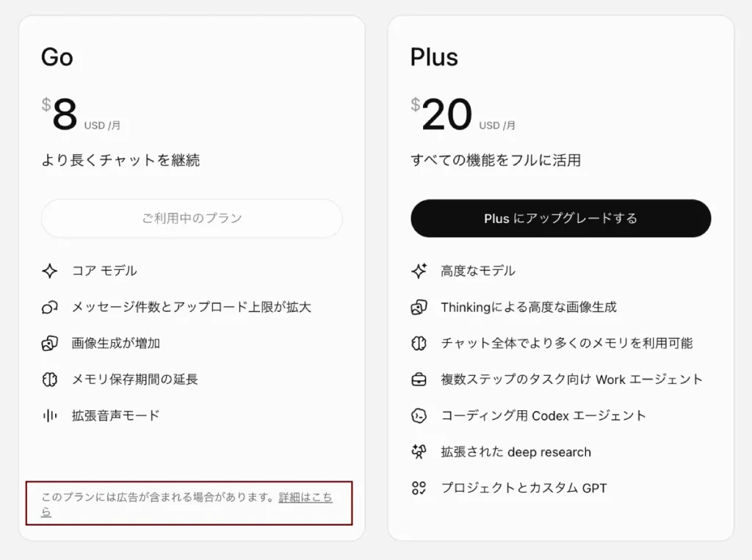Image resolution: width=752 pixels, height=560 pixels.
Task: Click the $20 USD monthly price
Action: [463, 114]
